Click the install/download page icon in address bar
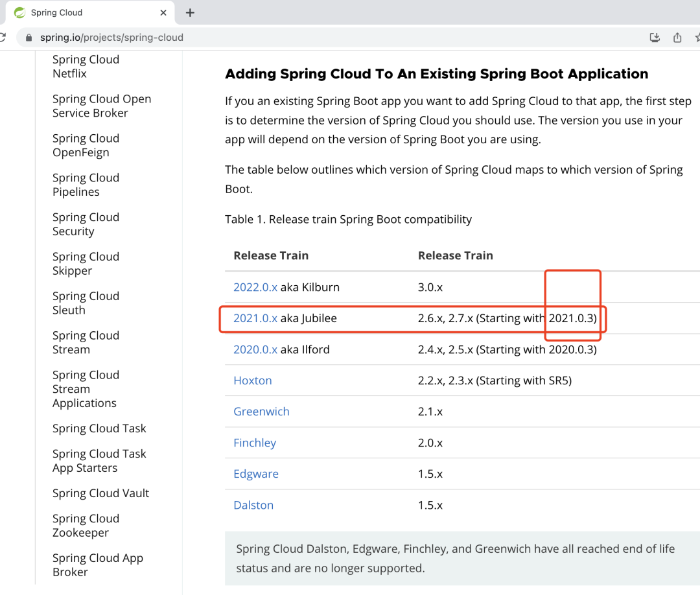Image resolution: width=700 pixels, height=595 pixels. click(655, 38)
